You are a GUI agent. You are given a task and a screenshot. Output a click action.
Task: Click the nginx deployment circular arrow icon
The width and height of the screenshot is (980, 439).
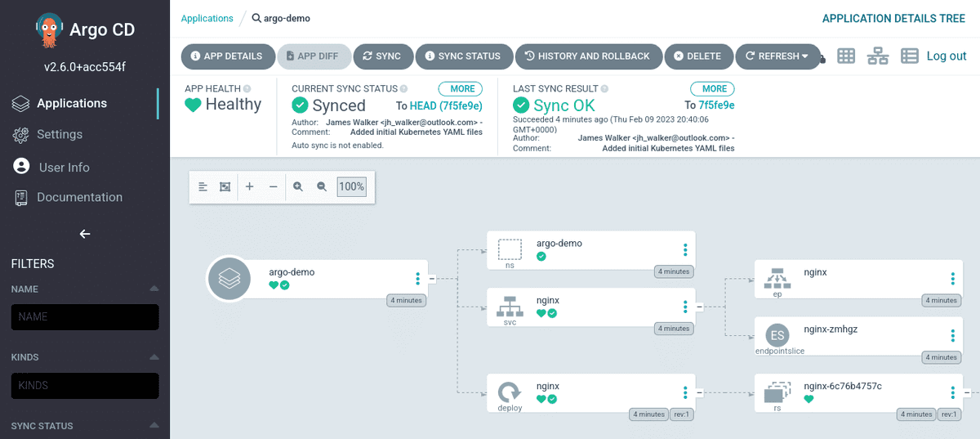(x=510, y=392)
